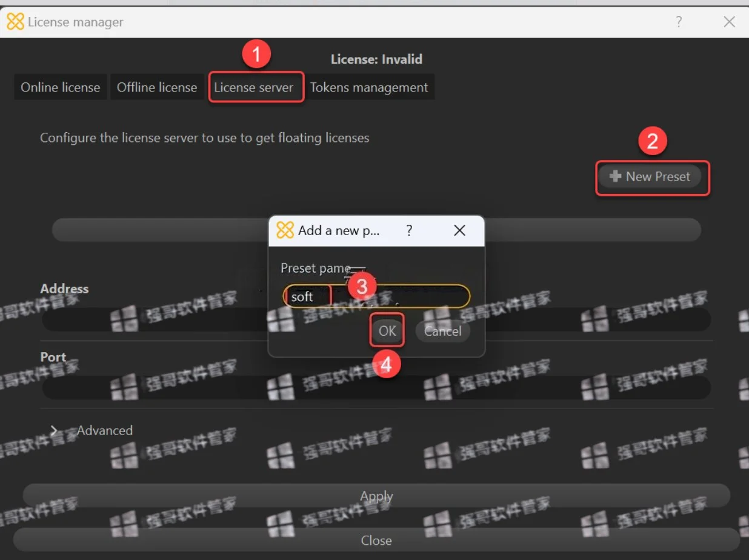749x560 pixels.
Task: Click the License: Invalid status text
Action: 376,59
